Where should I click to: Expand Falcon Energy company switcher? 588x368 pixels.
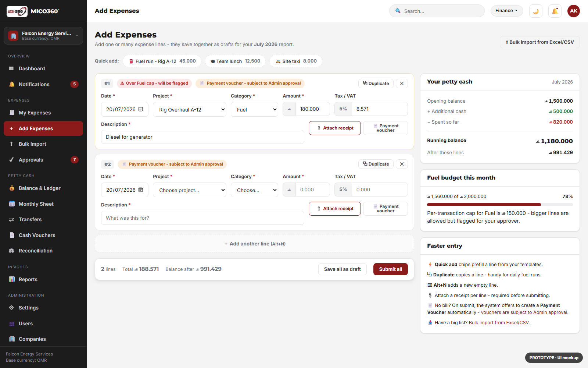(43, 36)
